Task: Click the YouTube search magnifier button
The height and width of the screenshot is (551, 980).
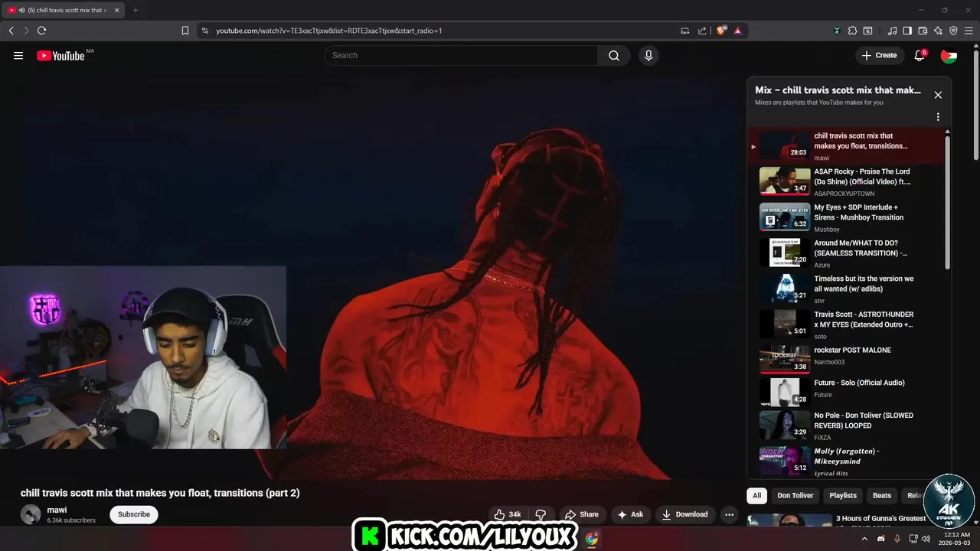Action: 614,55
